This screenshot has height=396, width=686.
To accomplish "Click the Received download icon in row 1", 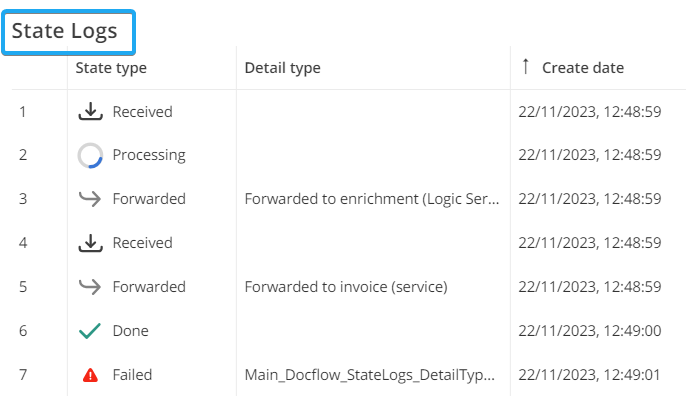I will click(90, 111).
